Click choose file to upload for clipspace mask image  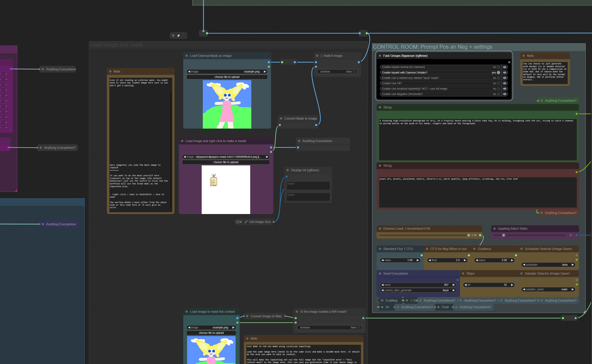click(x=226, y=162)
